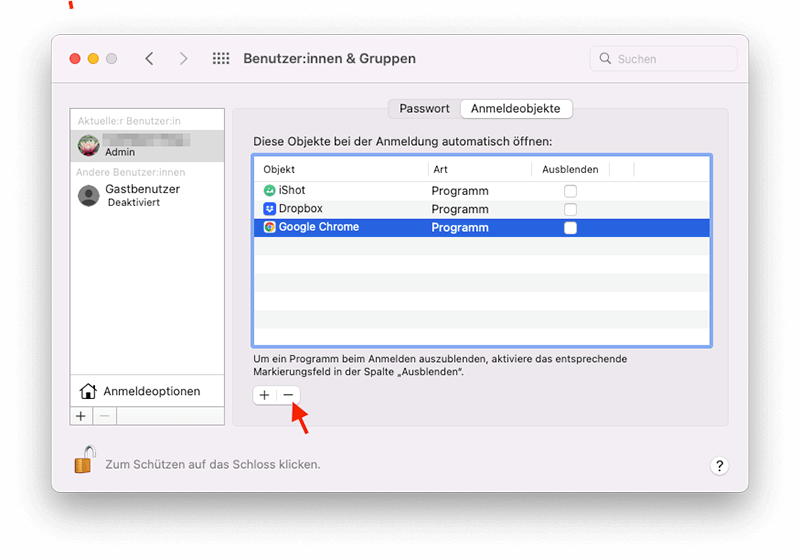Click the Anmeldeoptionen house icon

[88, 391]
